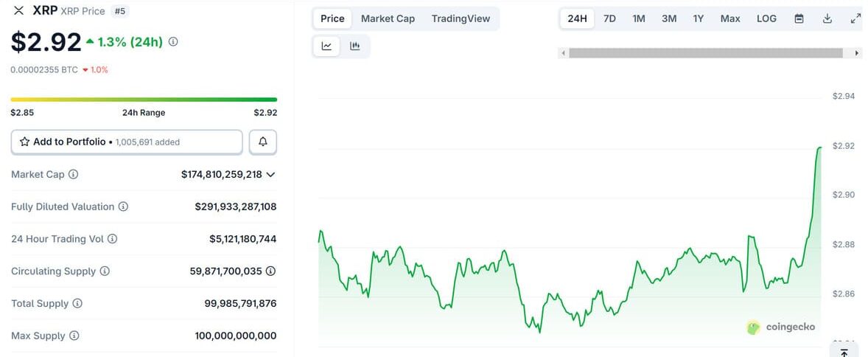Select the 7D time range

coord(609,18)
